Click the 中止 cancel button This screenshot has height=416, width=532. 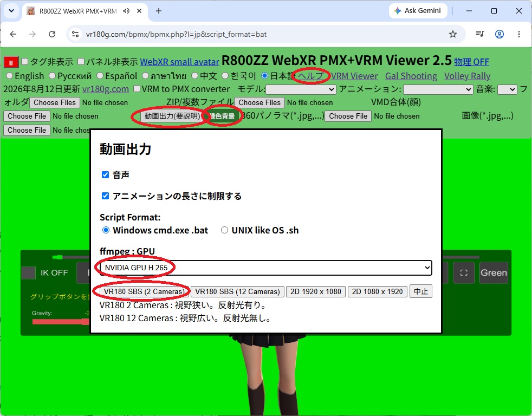[421, 291]
